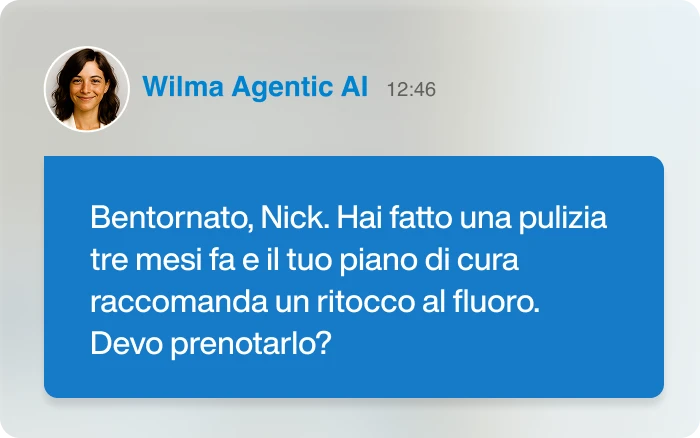Click the Wilma Agentic AI sender name
The image size is (700, 438).
tap(255, 87)
